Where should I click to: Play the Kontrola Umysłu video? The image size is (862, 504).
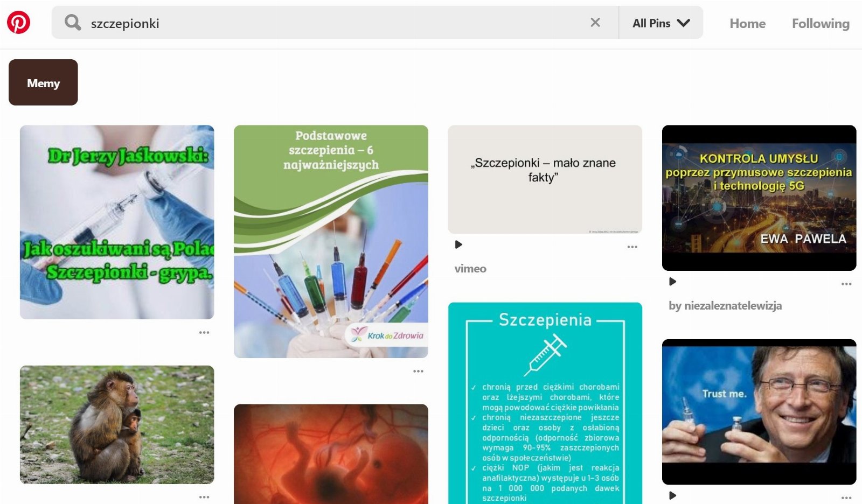tap(672, 282)
